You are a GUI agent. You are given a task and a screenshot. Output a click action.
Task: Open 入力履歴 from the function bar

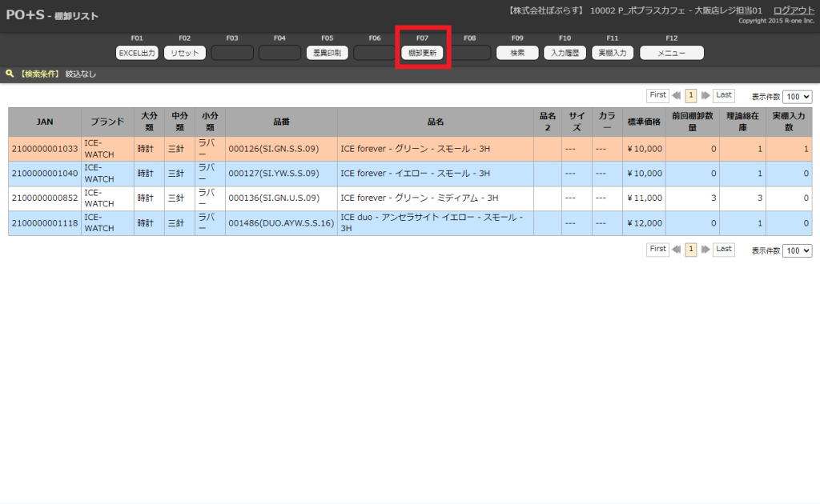click(x=565, y=53)
